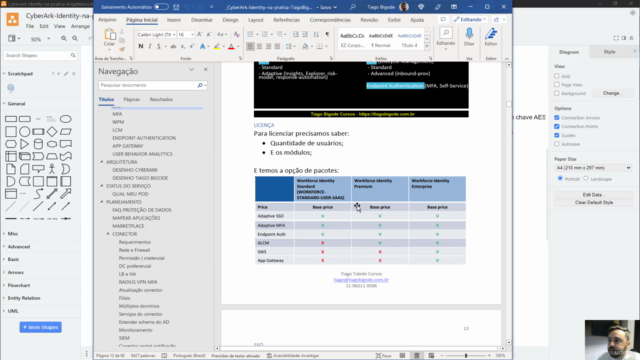Image resolution: width=640 pixels, height=360 pixels.
Task: Select the Landscape orientation radio button
Action: (586, 178)
